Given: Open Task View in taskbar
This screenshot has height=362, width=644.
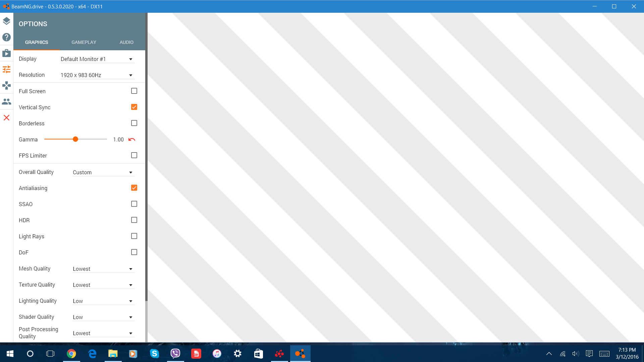Looking at the screenshot, I should 50,354.
